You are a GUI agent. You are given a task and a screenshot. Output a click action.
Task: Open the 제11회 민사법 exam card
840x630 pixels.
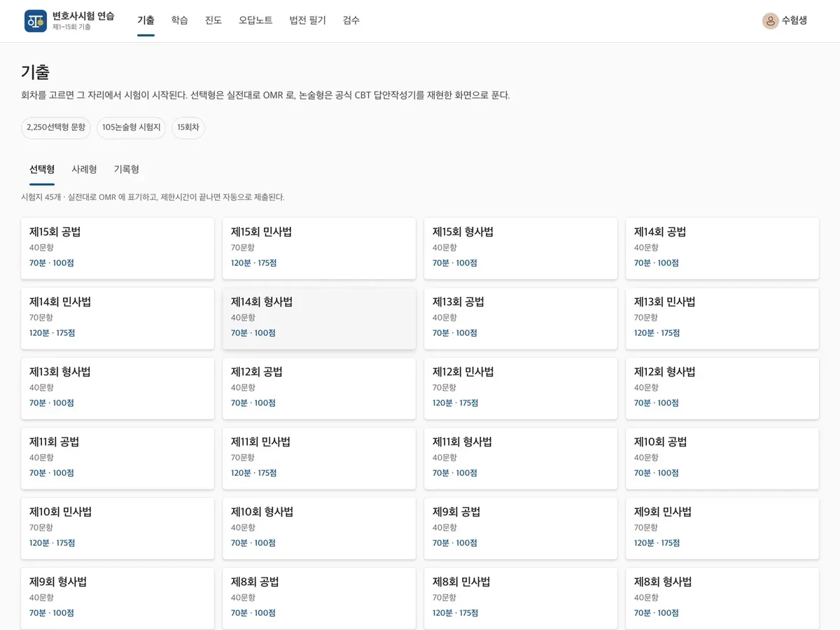pos(319,458)
